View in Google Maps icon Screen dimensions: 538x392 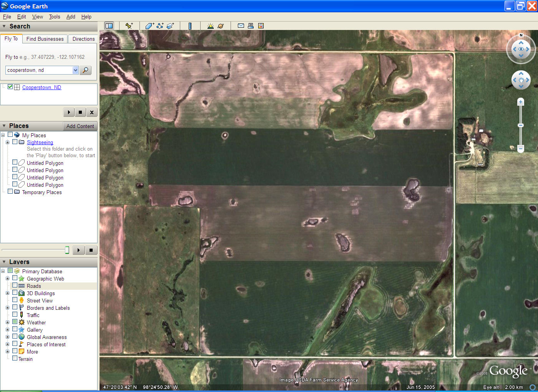pos(261,26)
